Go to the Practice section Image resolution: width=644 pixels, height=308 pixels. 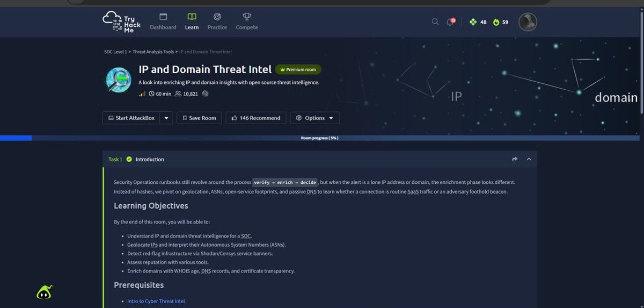click(217, 22)
